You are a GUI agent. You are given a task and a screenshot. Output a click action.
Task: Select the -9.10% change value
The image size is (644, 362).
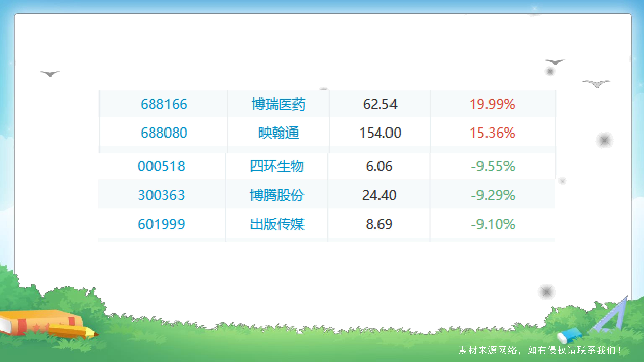pos(493,224)
